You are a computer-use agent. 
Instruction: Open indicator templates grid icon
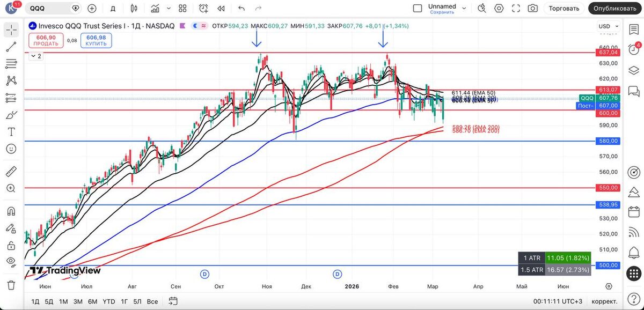coord(182,8)
